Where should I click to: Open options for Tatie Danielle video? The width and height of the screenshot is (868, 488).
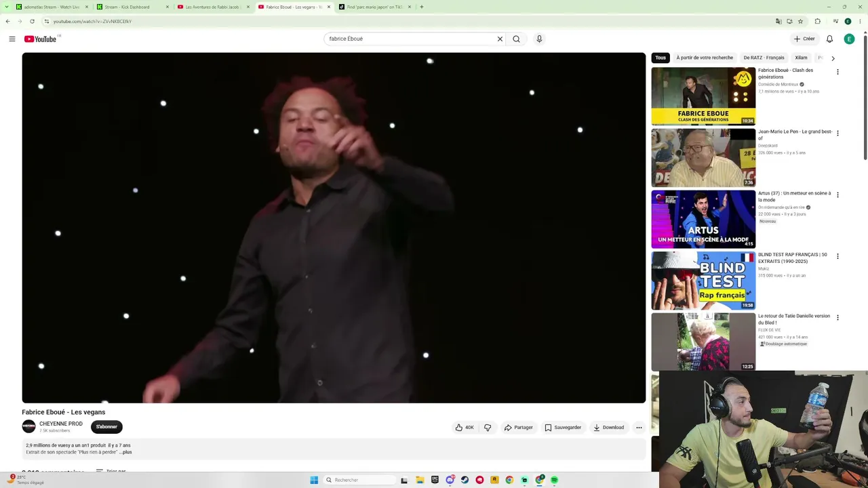click(x=837, y=317)
